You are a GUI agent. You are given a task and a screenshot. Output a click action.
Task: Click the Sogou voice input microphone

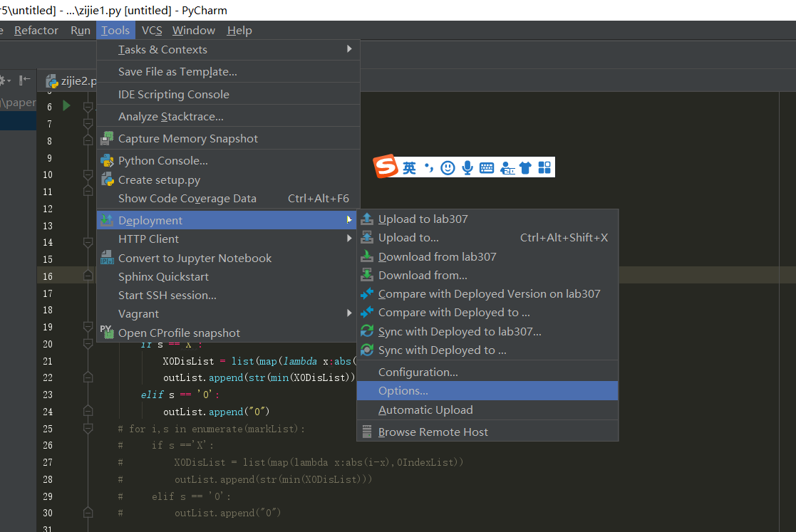pyautogui.click(x=467, y=168)
